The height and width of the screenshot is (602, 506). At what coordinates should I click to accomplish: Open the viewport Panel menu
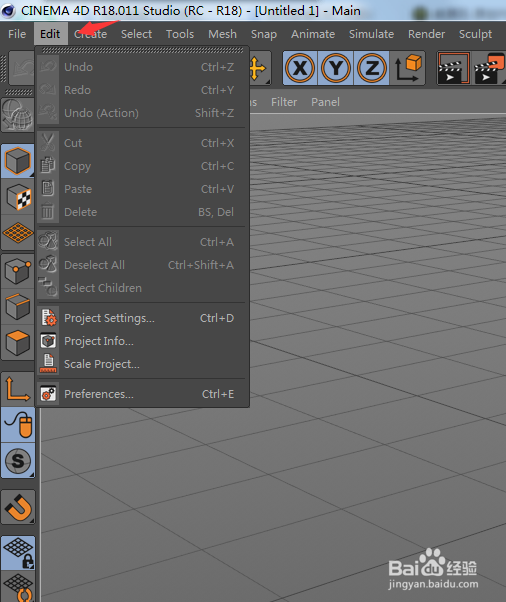click(x=325, y=102)
